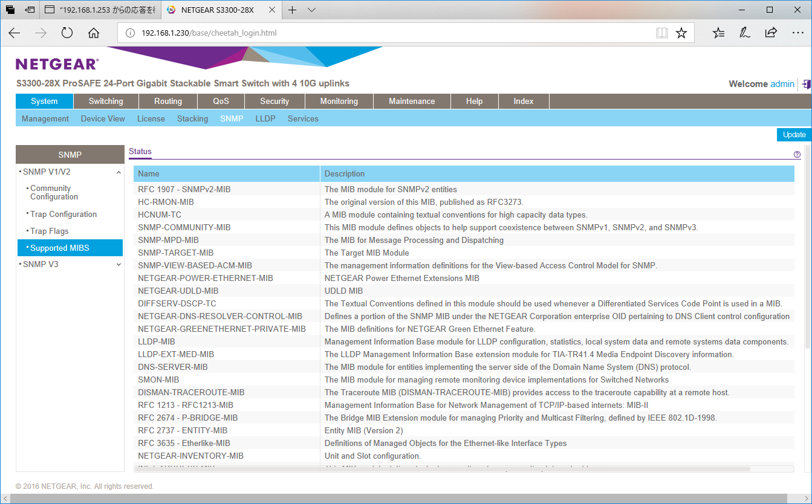
Task: Open Community Configuration page
Action: point(54,193)
